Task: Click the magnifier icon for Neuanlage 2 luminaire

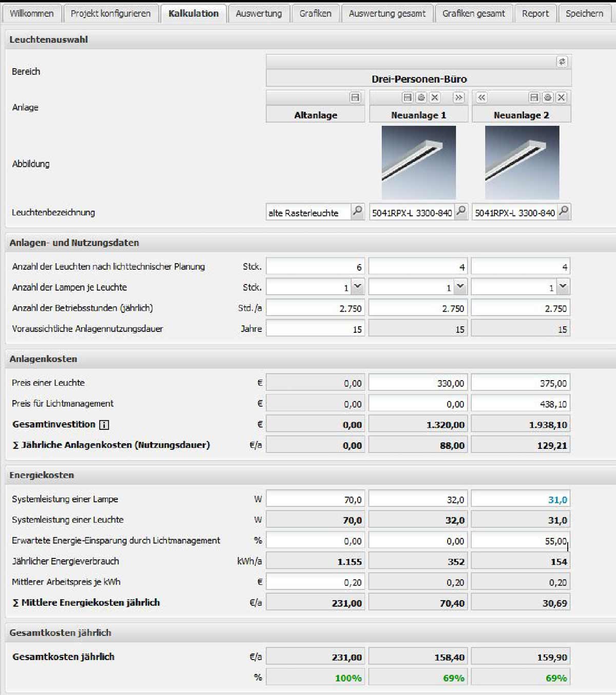Action: click(564, 211)
